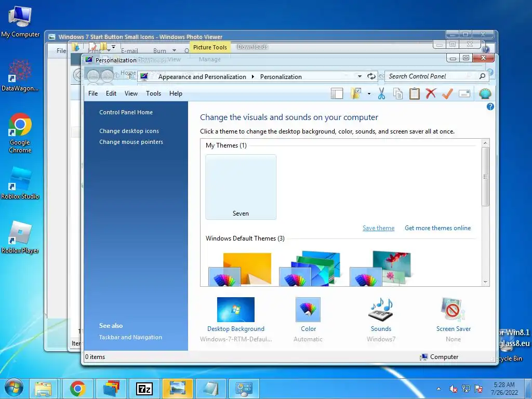Click the themes list scroll-up arrow
Viewport: 532px width, 399px height.
tap(486, 143)
